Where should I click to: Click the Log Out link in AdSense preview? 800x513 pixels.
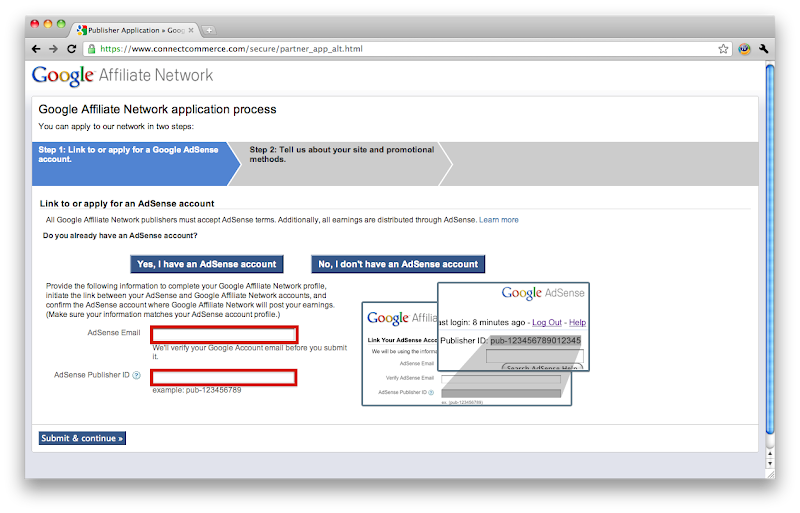(546, 323)
